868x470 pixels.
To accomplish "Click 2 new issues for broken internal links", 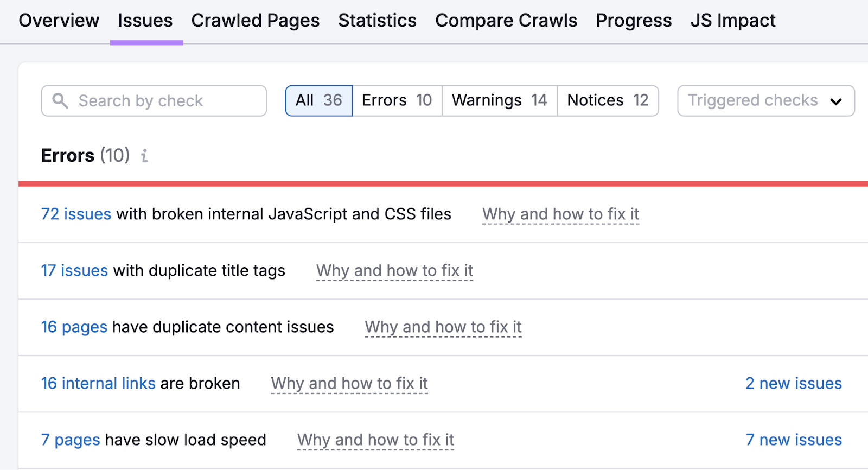I will point(794,383).
